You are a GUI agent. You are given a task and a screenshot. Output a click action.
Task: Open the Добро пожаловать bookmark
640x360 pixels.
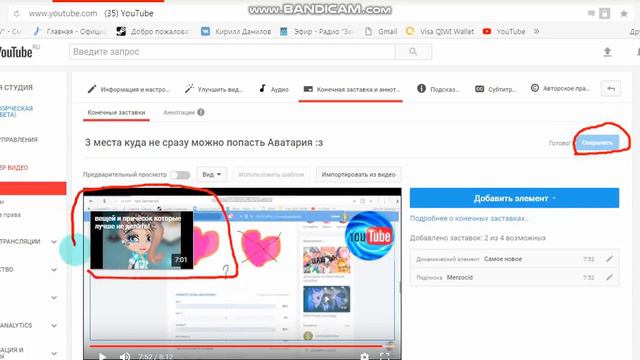point(153,31)
